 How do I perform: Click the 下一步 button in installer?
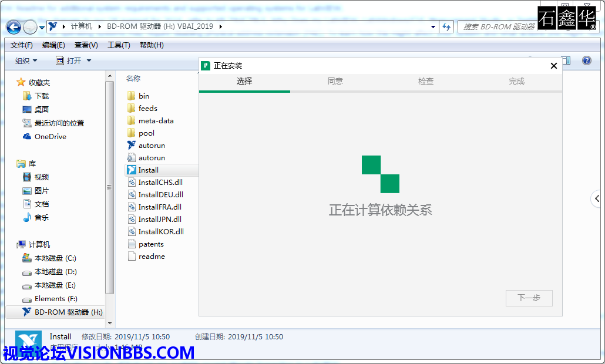(x=529, y=298)
